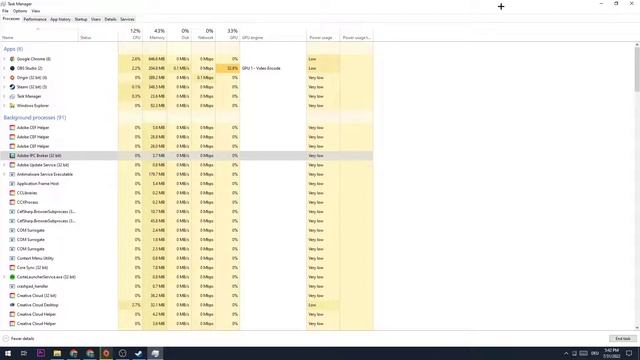Expand the Antimalware Service Executable group

[x=4, y=174]
